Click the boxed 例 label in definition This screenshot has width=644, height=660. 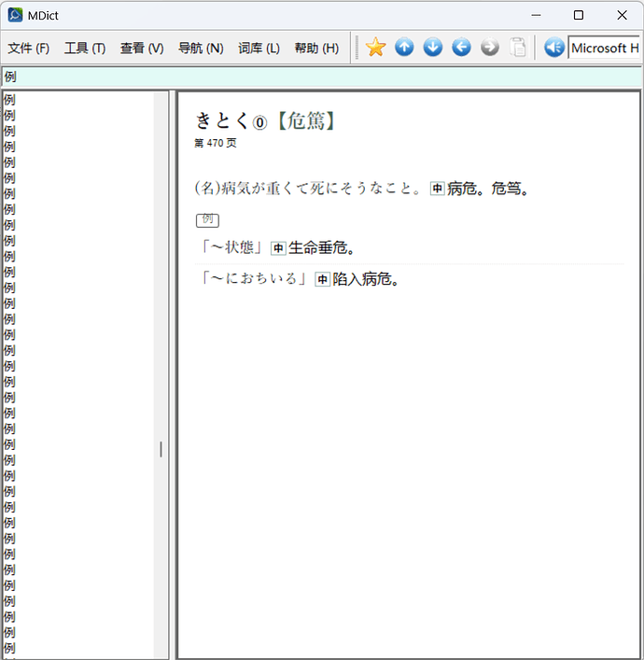pos(207,219)
